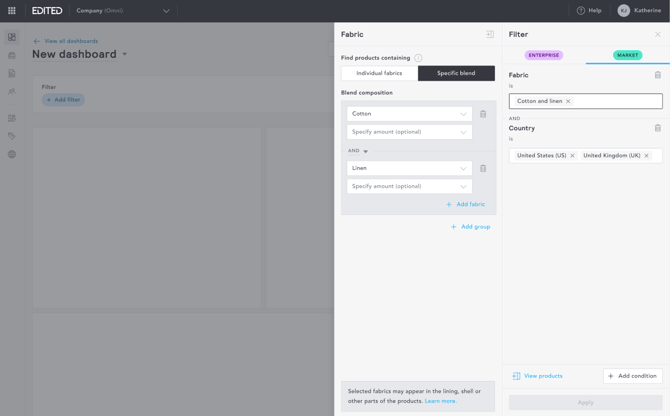Open the Katherine user avatar menu

(639, 11)
